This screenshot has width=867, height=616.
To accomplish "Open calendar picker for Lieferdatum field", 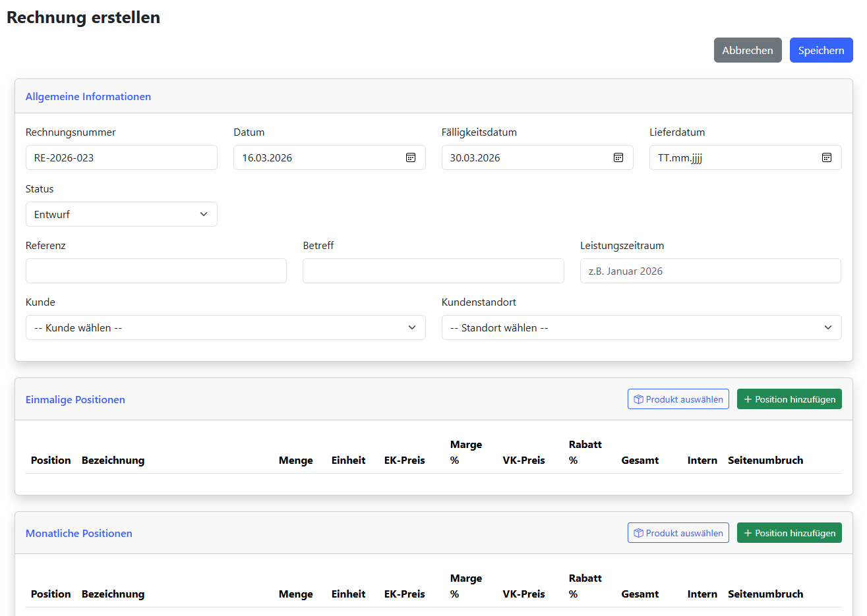I will [826, 157].
